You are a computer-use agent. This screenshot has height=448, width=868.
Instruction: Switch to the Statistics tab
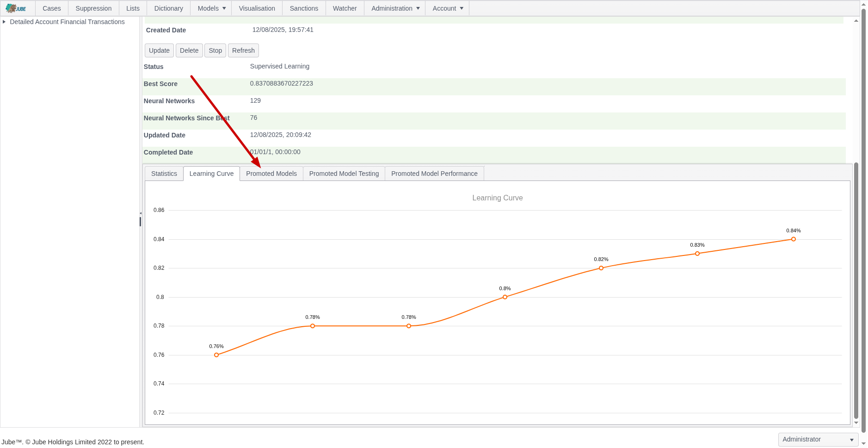point(164,174)
